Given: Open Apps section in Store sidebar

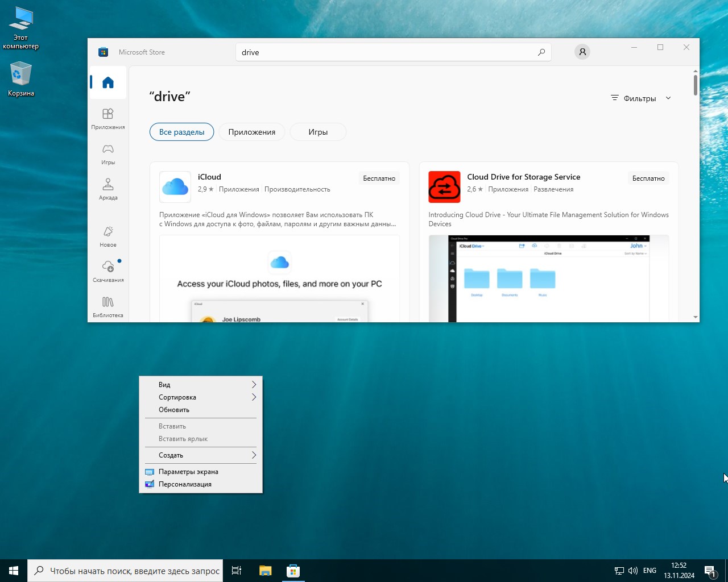Looking at the screenshot, I should click(108, 119).
